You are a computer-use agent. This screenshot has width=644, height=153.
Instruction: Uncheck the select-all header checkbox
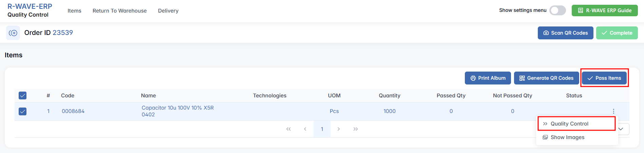(23, 96)
